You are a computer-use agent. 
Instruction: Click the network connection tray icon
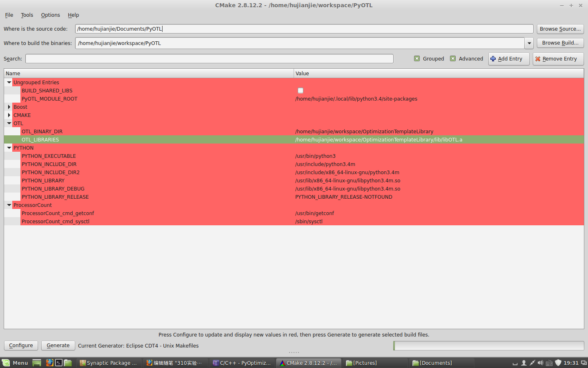[x=532, y=363]
